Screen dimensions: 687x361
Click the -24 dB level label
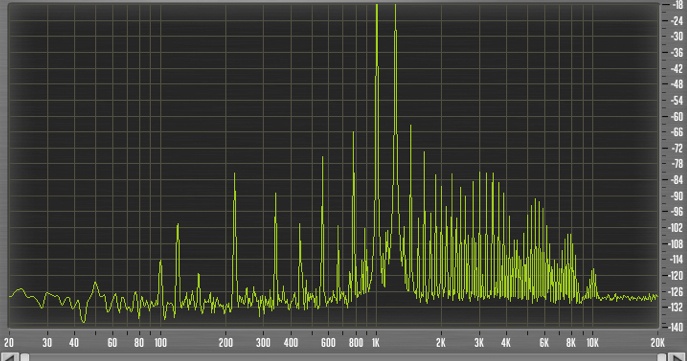tap(676, 21)
